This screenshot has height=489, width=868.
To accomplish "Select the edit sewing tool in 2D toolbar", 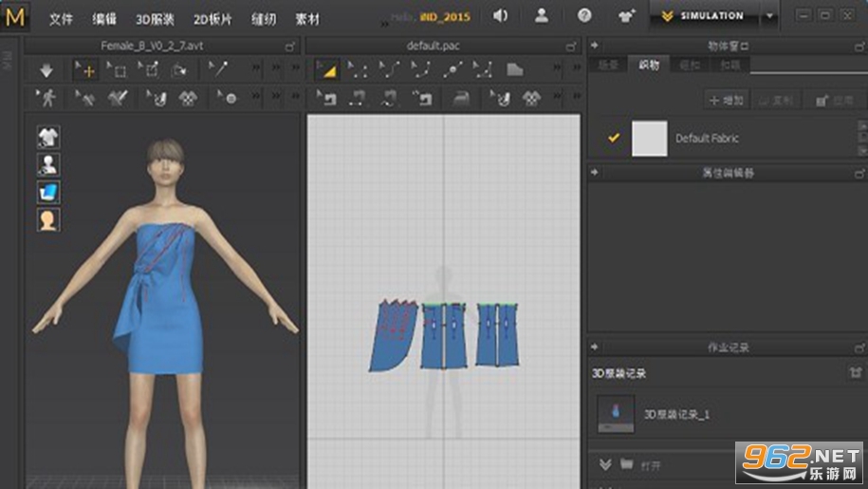I will 326,99.
